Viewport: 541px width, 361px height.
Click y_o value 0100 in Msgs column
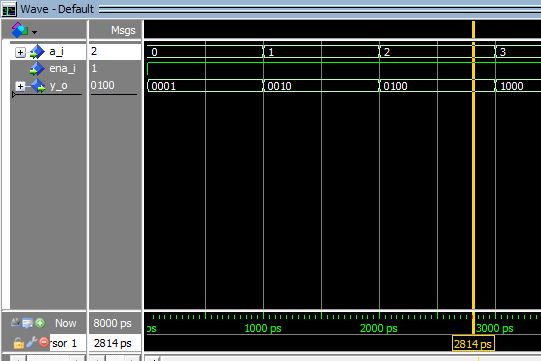point(102,85)
